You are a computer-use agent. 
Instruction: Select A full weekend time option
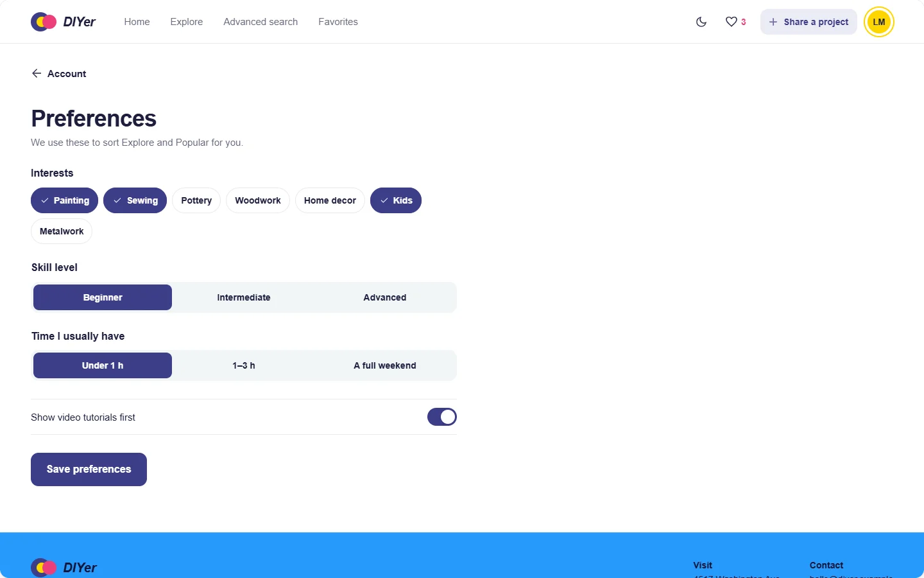tap(385, 365)
